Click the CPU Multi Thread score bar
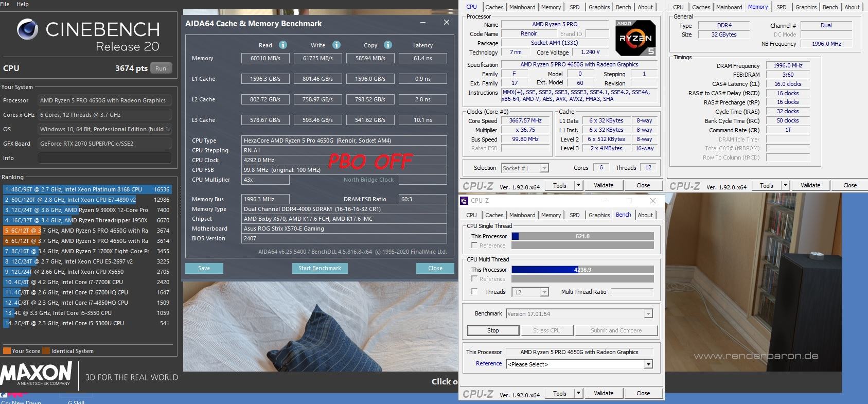Viewport: 868px width, 404px height. tap(582, 270)
